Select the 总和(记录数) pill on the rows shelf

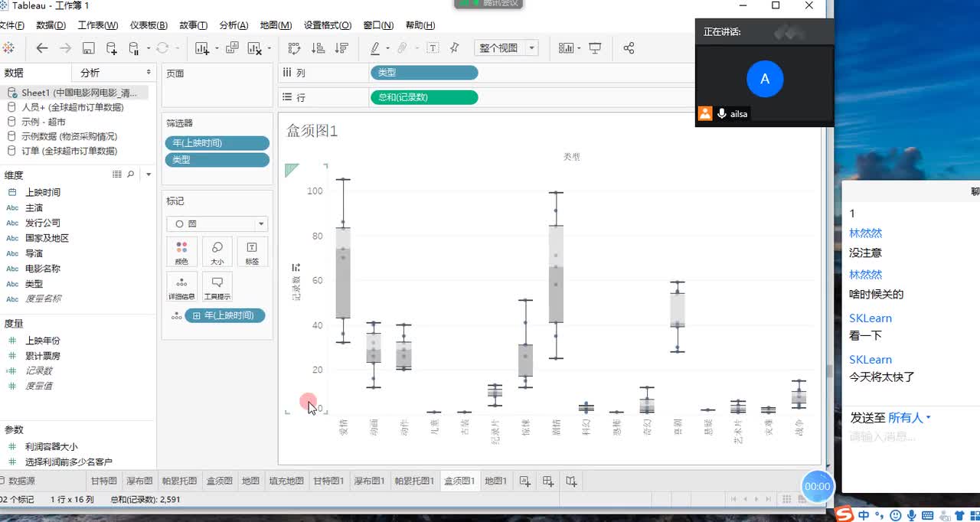[x=424, y=97]
